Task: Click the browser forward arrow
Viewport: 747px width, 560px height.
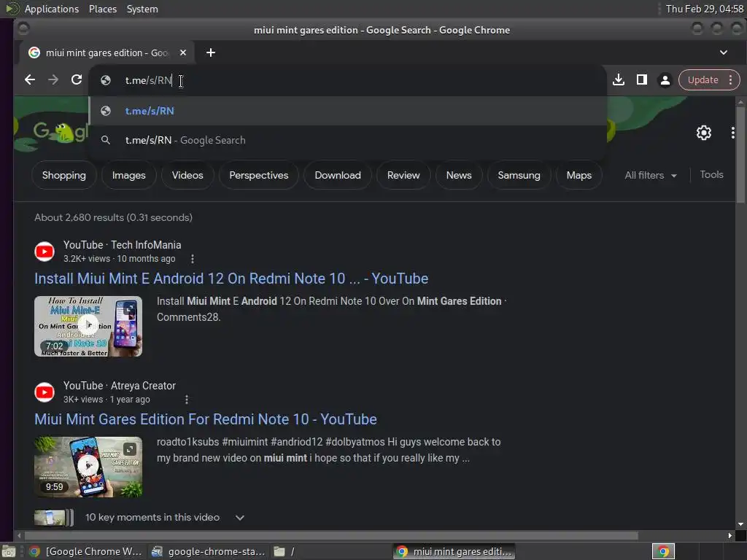Action: pos(53,80)
